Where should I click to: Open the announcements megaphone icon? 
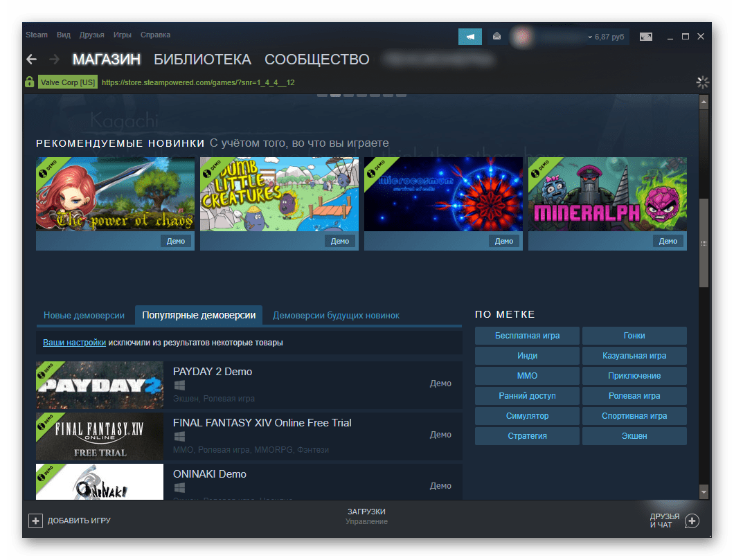click(x=470, y=37)
